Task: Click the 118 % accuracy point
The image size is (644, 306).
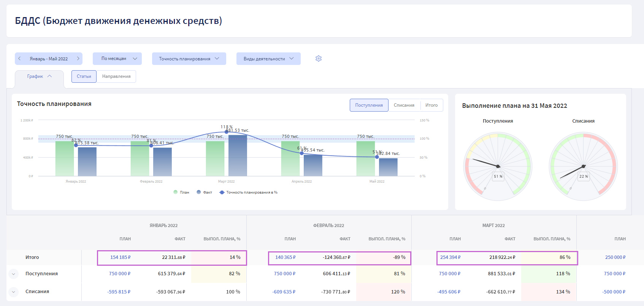Action: coord(227,132)
